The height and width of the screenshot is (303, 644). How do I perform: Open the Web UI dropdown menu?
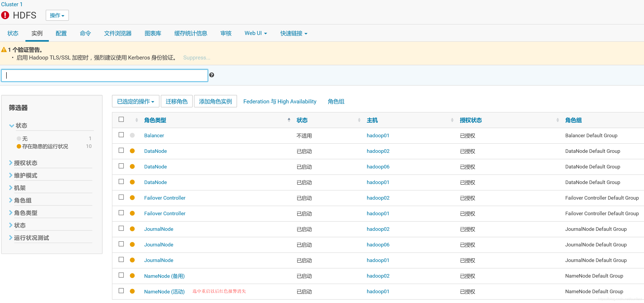[256, 33]
